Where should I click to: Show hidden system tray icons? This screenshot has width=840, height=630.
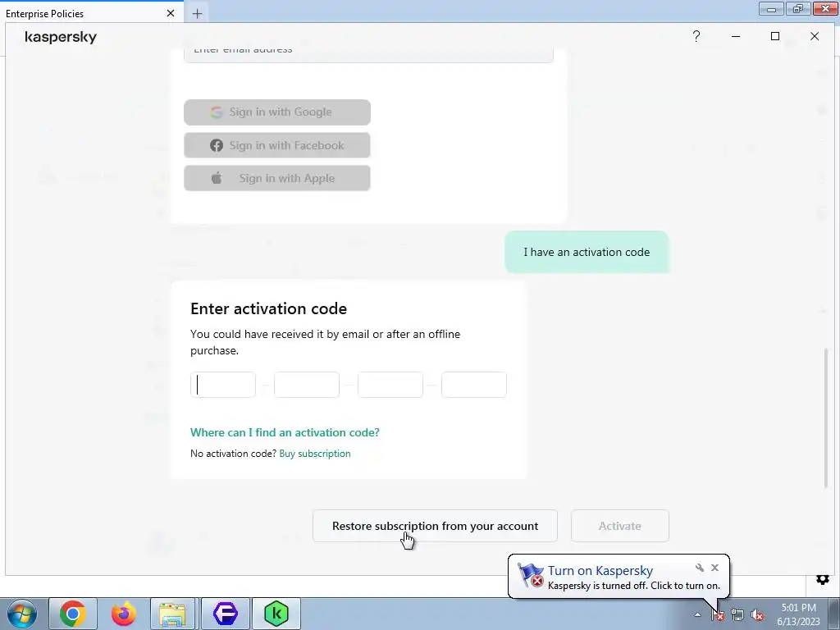[697, 615]
